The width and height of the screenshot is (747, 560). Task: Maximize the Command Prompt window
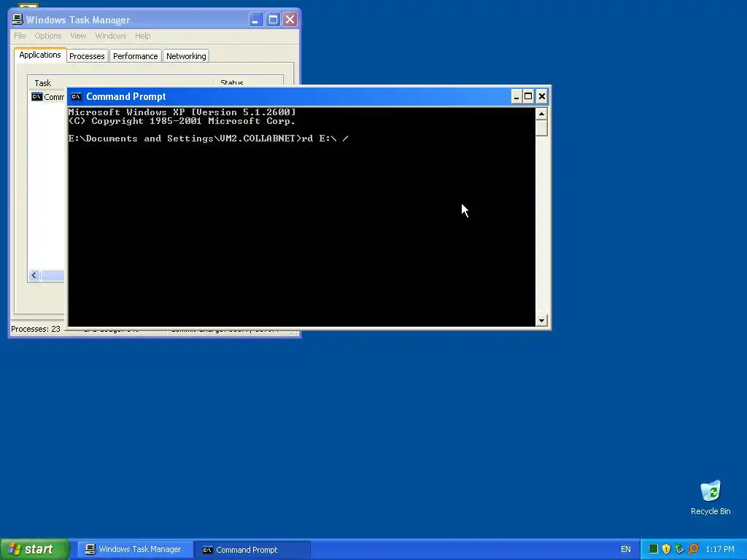point(528,97)
